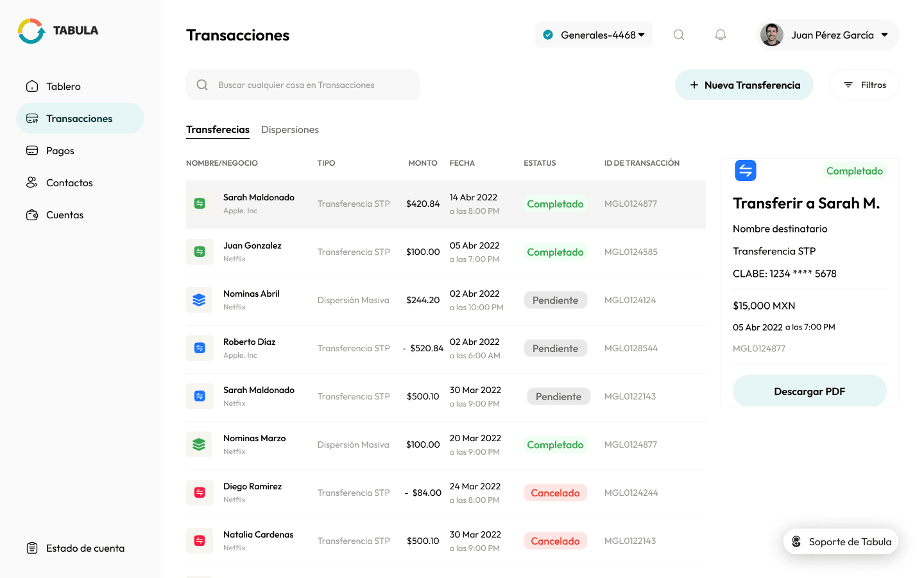
Task: Open the Juan Pérez García profile menu
Action: pos(827,35)
